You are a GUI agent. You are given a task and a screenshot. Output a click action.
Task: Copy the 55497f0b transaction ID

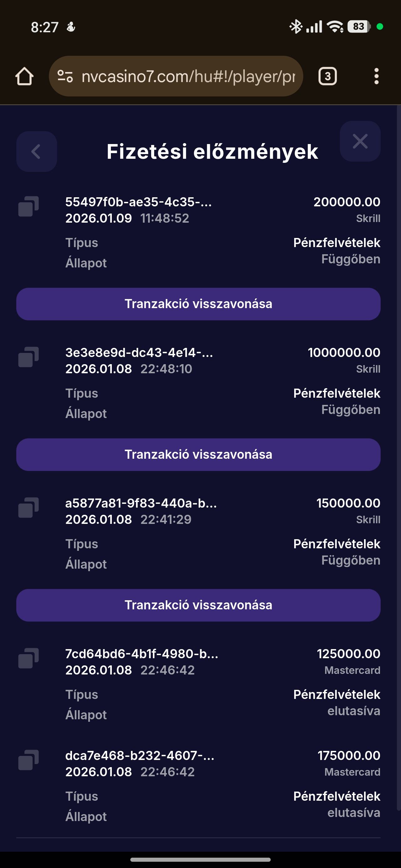[28, 206]
